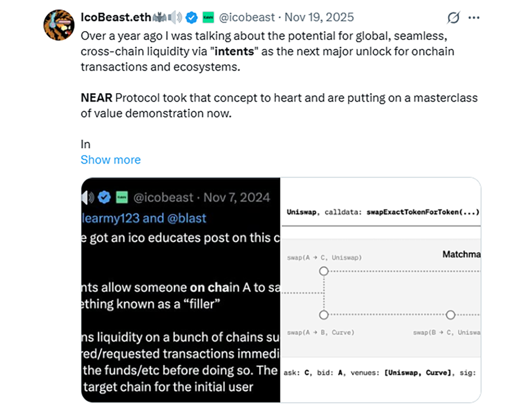Viewport: 532px width, 410px height.
Task: Click the speaker emoji beside IcoBeast.eth
Action: pyautogui.click(x=175, y=17)
